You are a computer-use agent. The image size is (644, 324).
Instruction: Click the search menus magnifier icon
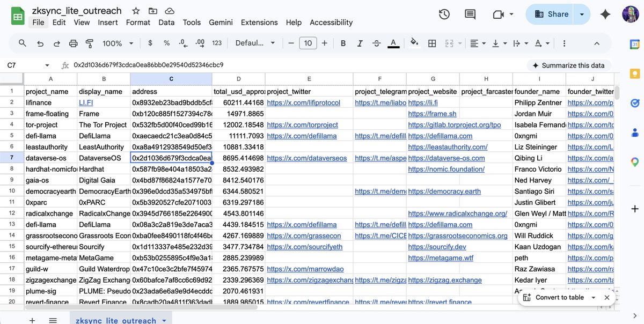23,43
